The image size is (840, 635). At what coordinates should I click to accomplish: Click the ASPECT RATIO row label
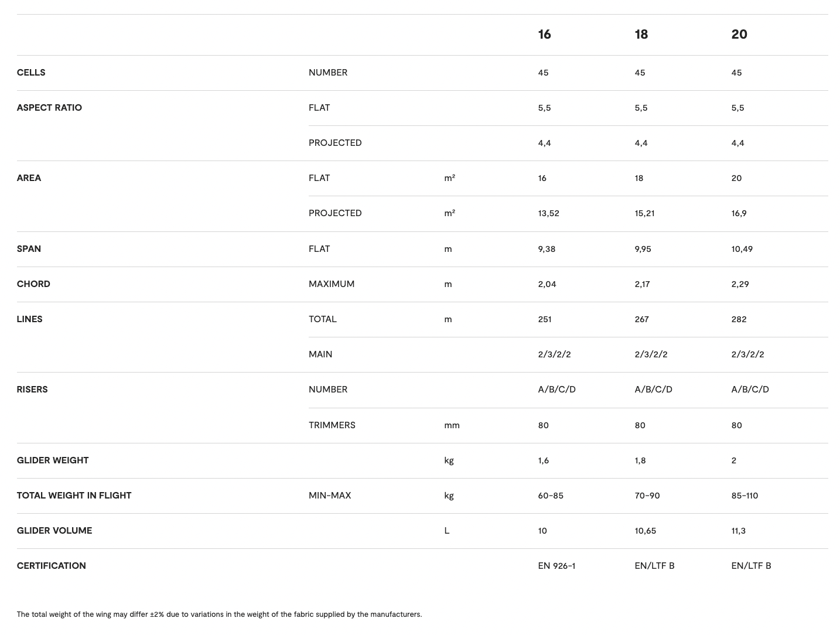click(49, 108)
